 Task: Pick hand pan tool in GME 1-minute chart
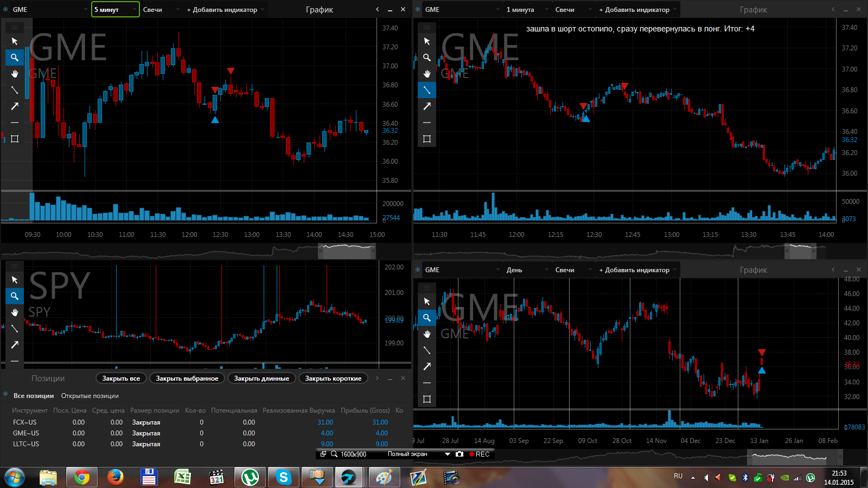[x=427, y=74]
